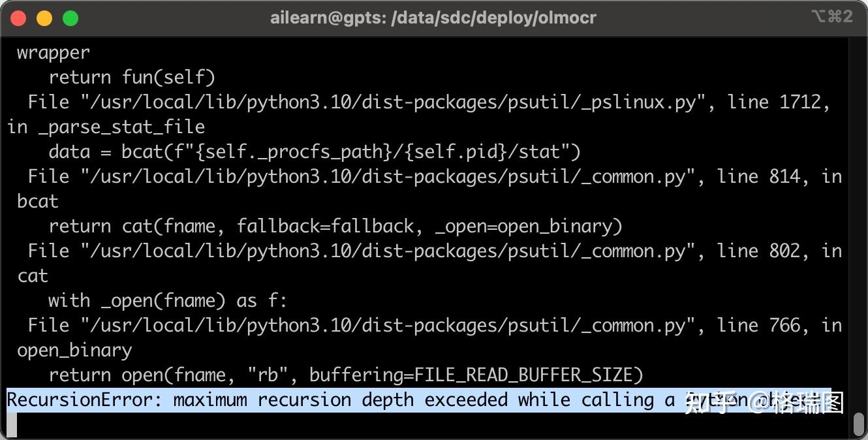Click the highlighted RecursionError message line
The height and width of the screenshot is (440, 868).
(339, 400)
